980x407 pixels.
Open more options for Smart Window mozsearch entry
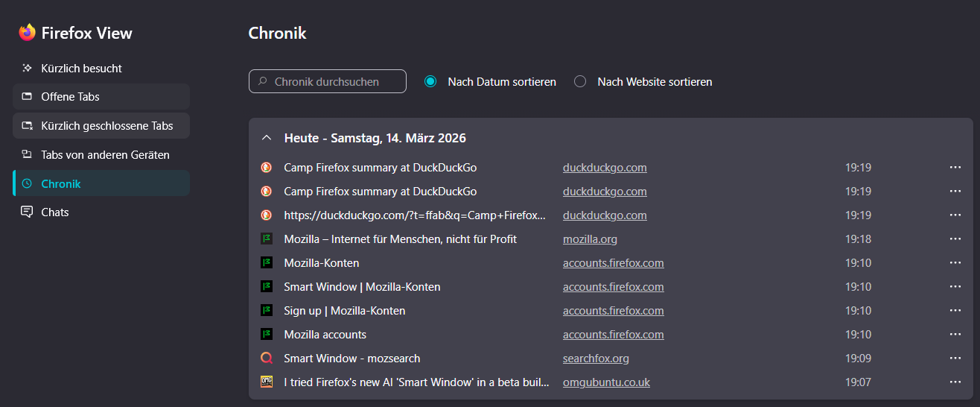click(x=955, y=359)
